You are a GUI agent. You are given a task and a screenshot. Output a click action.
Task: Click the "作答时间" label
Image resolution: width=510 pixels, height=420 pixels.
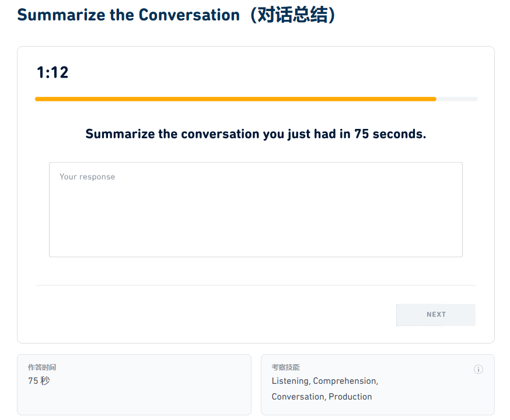pos(42,367)
